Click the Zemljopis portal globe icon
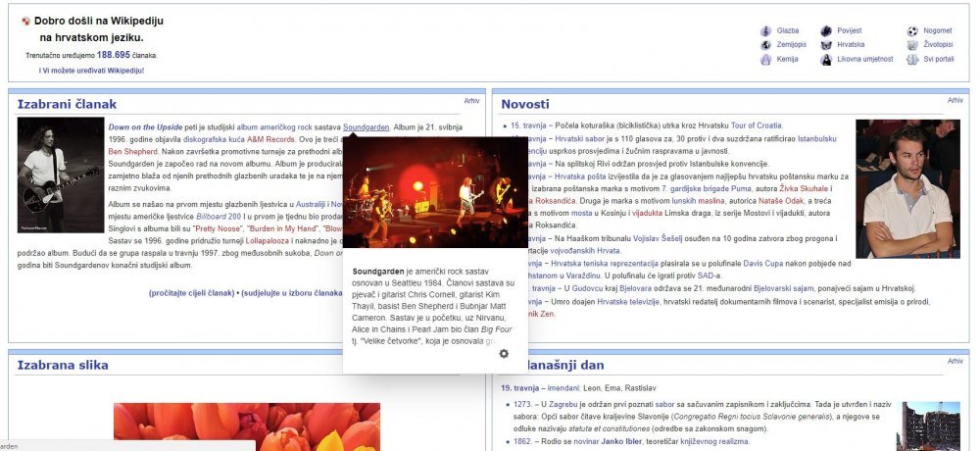 coord(765,45)
